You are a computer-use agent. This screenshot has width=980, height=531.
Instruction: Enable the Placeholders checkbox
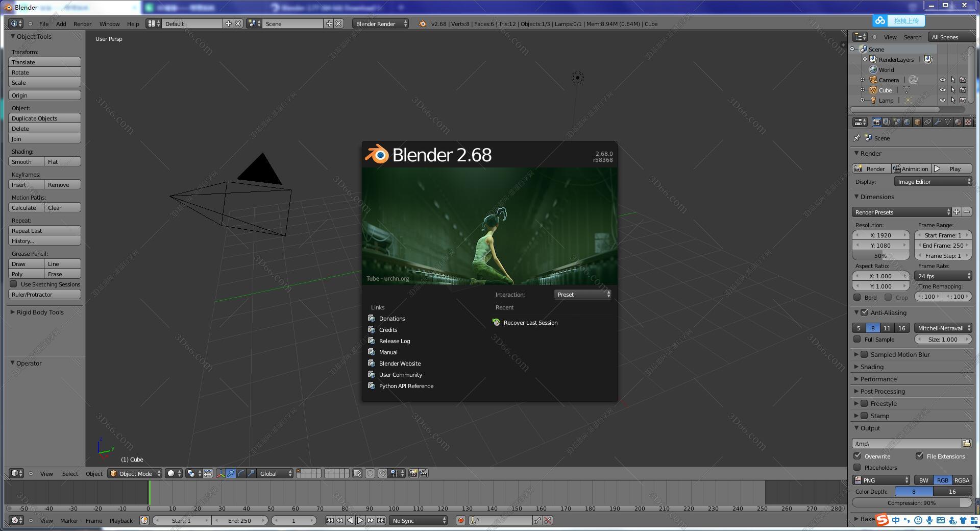[x=857, y=468]
